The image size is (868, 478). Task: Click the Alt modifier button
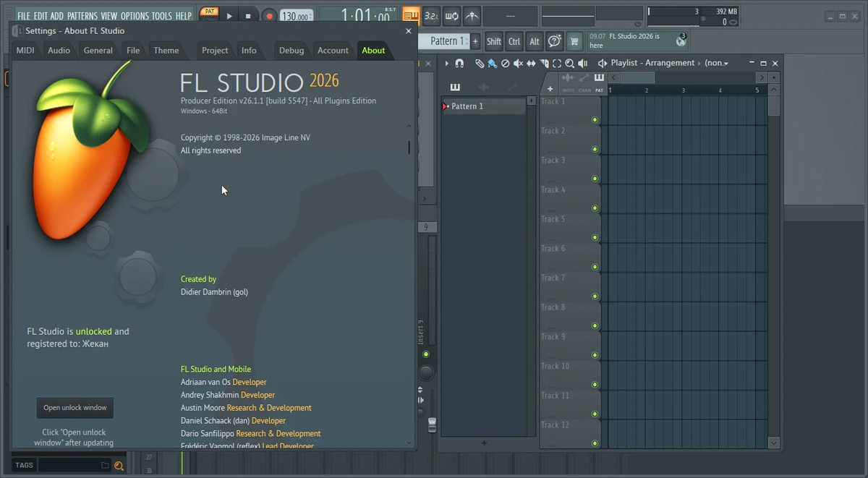[x=535, y=41]
